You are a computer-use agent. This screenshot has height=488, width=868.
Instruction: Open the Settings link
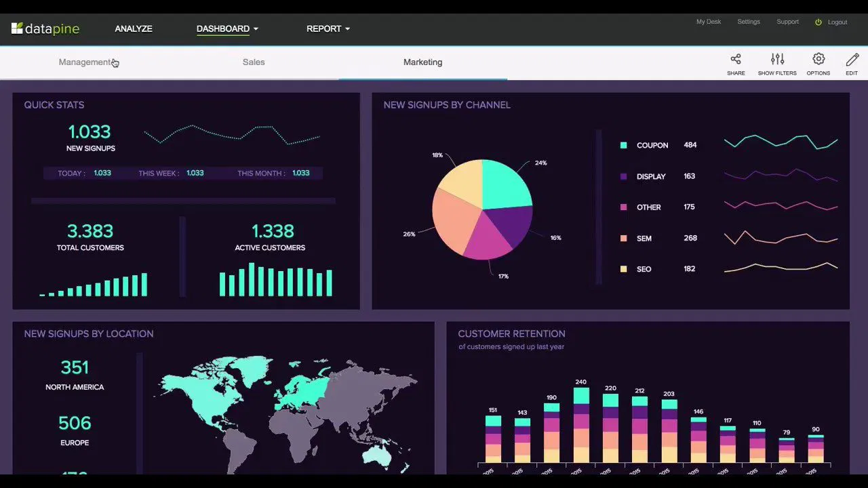click(749, 22)
